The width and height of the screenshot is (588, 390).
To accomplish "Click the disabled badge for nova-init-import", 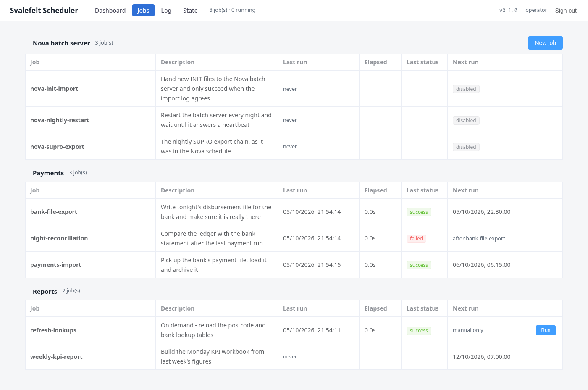I will pos(466,89).
